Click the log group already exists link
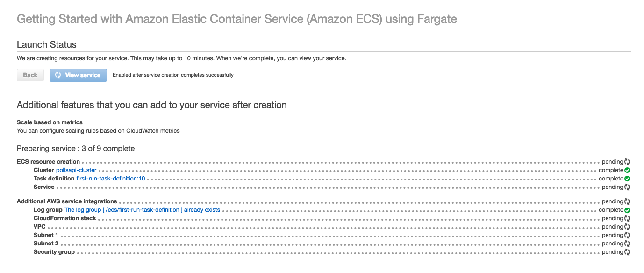 coord(142,210)
